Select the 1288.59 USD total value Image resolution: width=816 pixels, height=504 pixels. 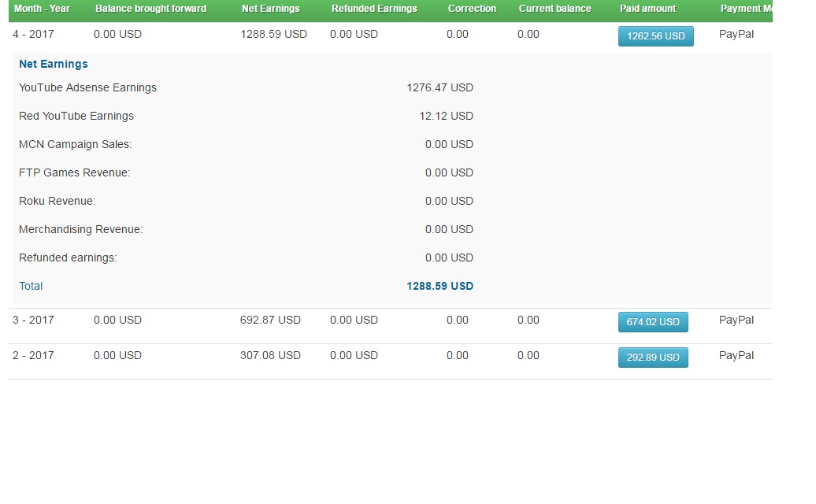pos(440,286)
